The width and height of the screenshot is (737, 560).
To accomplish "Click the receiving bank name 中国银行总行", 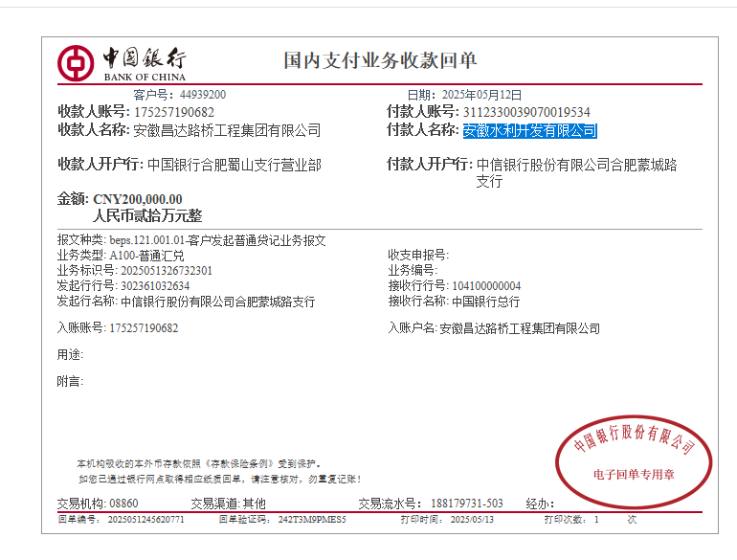I will [x=485, y=302].
